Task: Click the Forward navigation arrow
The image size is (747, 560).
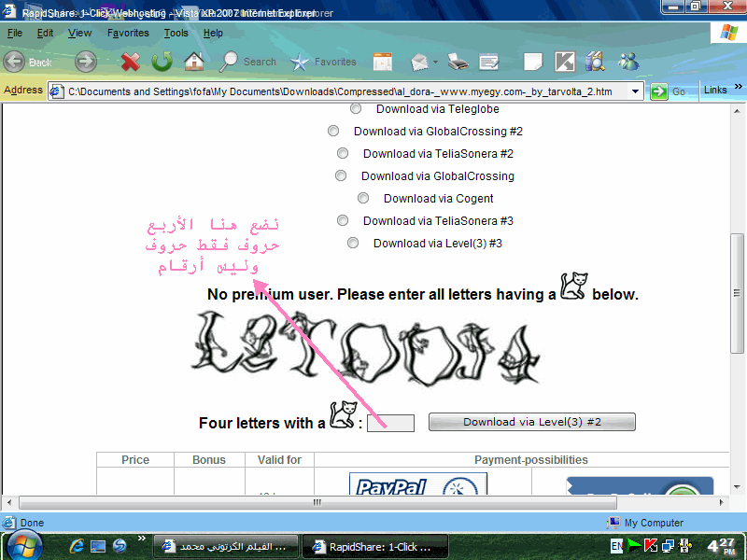Action: pos(86,62)
